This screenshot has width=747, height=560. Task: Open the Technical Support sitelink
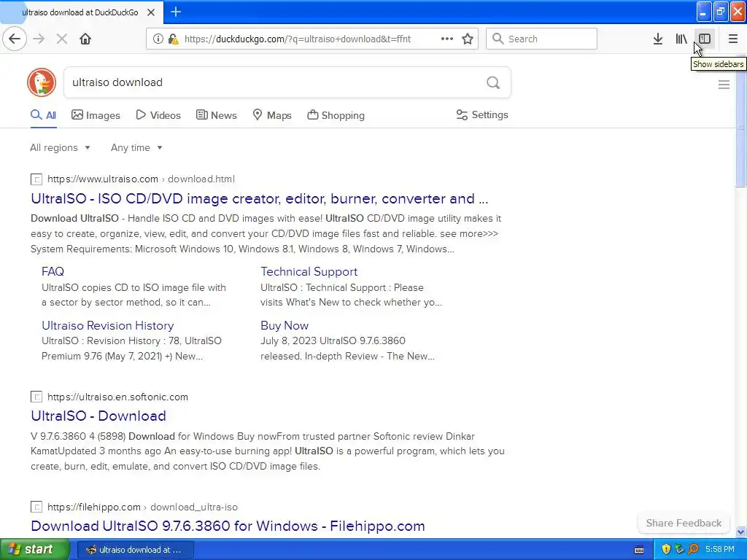click(x=309, y=271)
